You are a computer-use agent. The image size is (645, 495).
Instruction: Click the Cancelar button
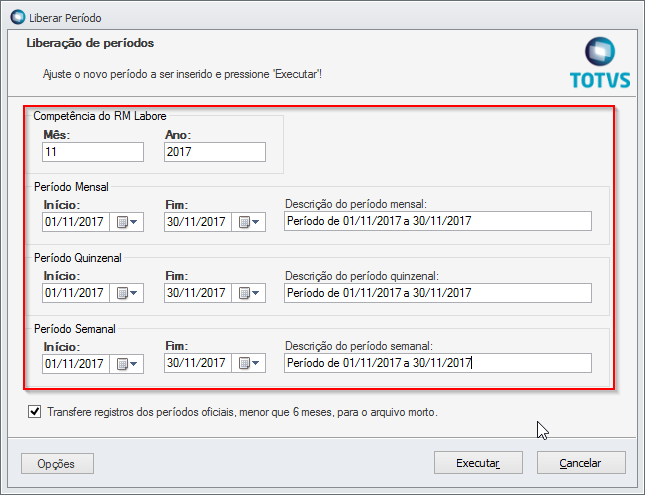(x=581, y=463)
